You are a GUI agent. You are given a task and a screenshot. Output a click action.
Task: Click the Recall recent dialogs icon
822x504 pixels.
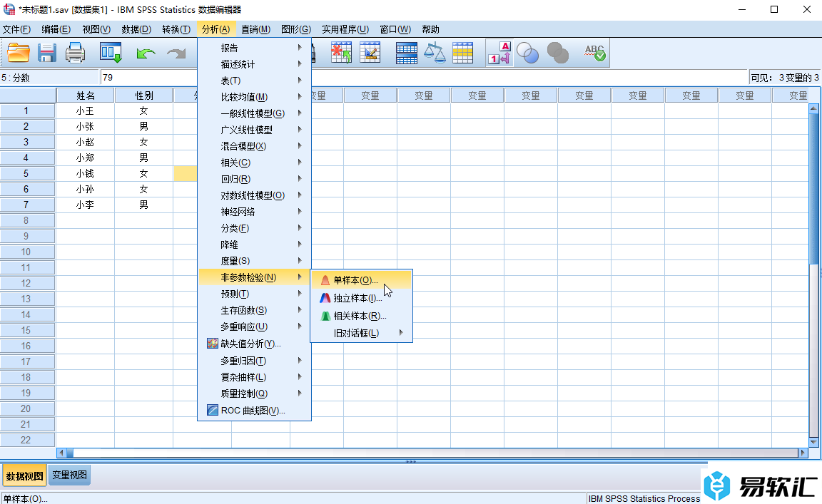coord(111,53)
